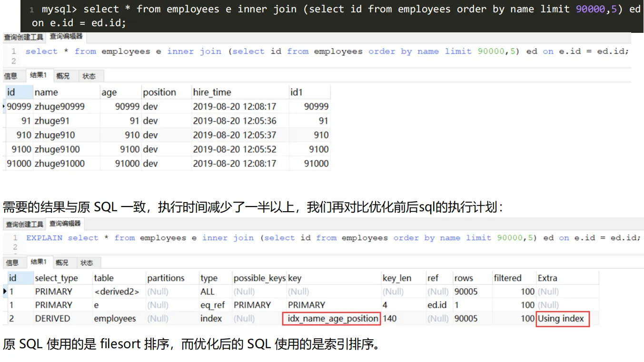
Task: Open 查询创建工具 tab above the first select query
Action: pos(23,37)
